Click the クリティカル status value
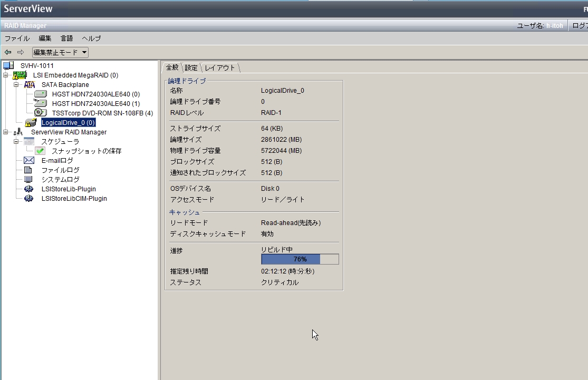Viewport: 588px width, 380px height. 279,282
